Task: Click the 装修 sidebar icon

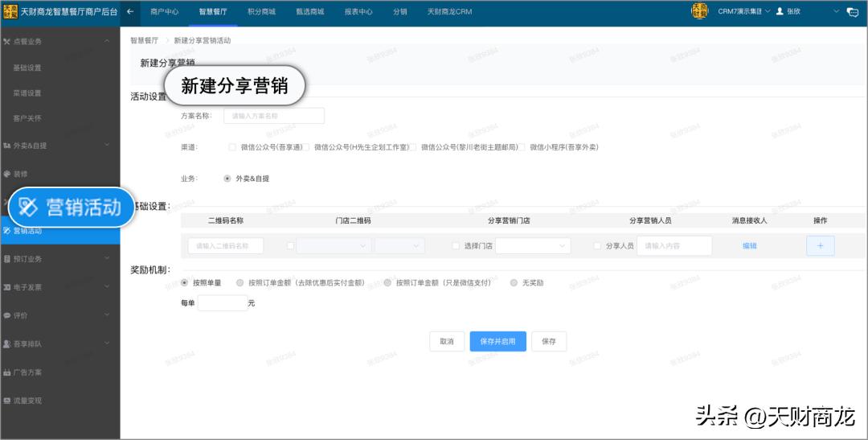Action: [x=7, y=174]
